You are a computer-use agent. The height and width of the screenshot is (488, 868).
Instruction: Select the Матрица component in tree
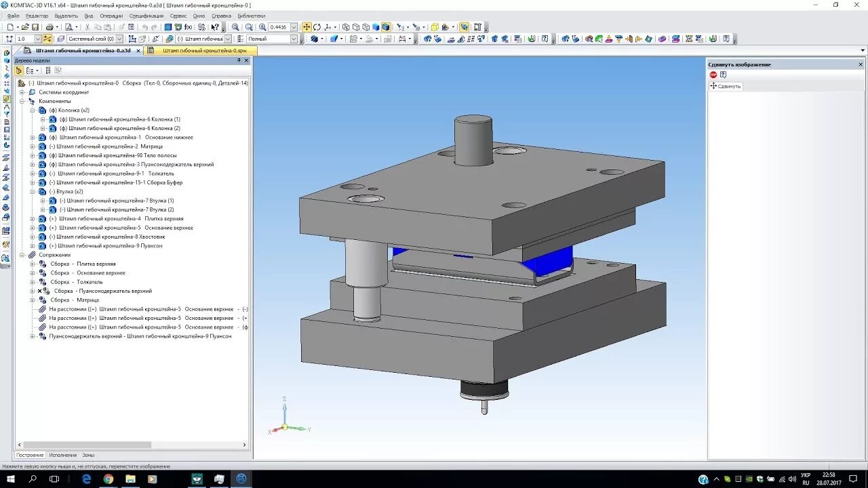(105, 146)
